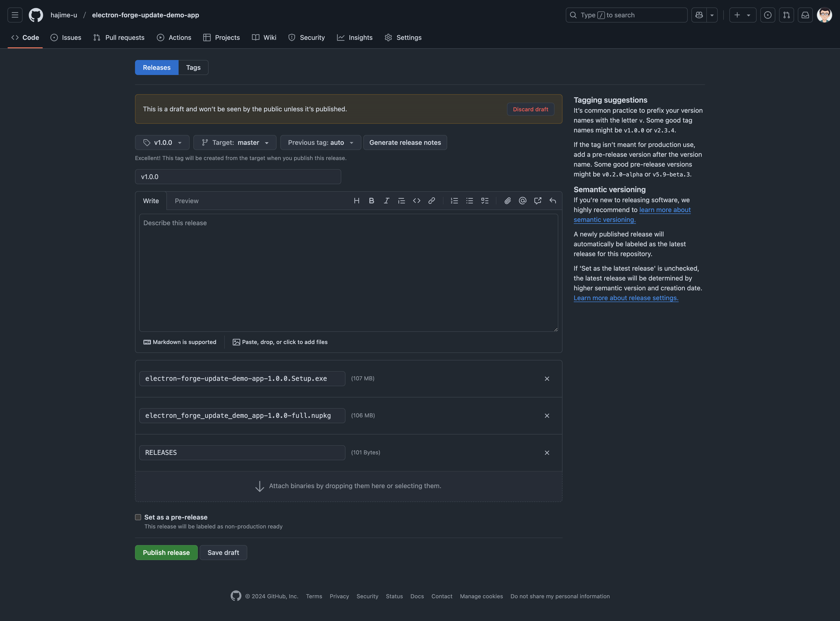
Task: Open hajime-u owner profile link
Action: coord(64,15)
